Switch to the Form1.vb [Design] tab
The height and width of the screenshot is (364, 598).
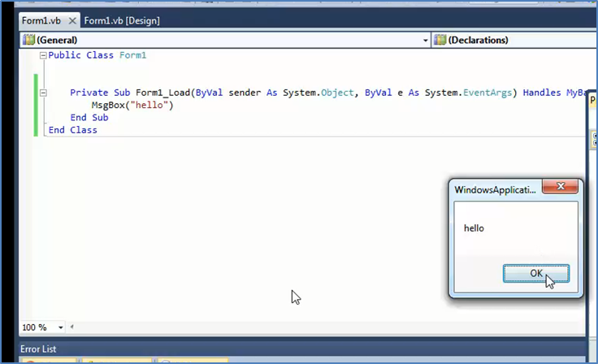122,20
